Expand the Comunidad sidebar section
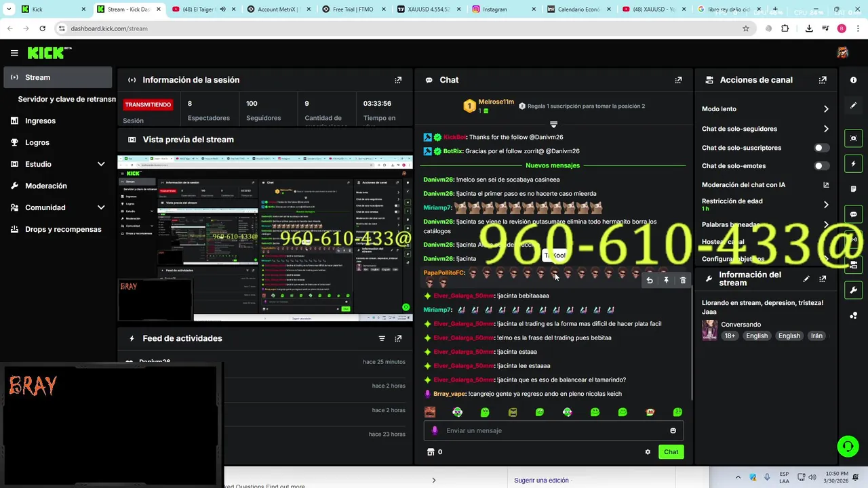 coord(101,207)
